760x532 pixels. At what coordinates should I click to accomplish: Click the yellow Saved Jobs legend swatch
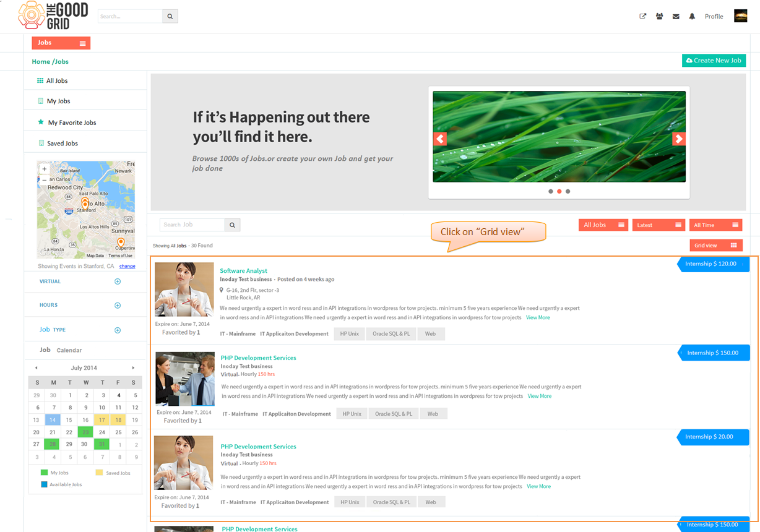[99, 473]
